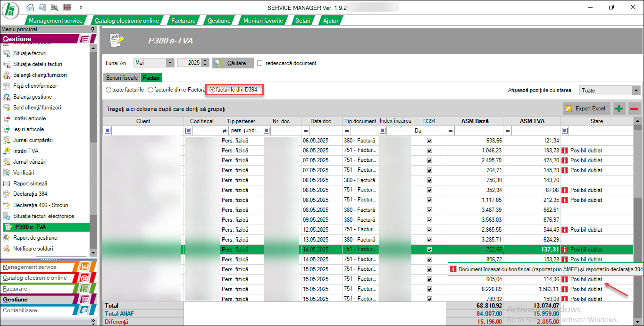Viewport: 644px width, 326px height.
Task: Click the home icon in quick toolbar
Action: coord(30,8)
